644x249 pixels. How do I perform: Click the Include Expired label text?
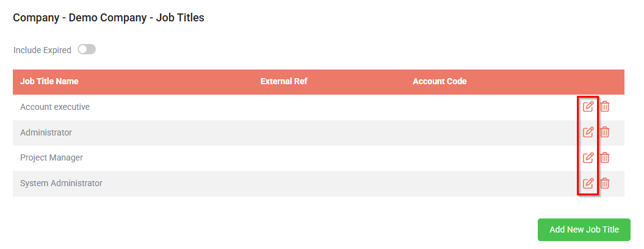coord(42,50)
